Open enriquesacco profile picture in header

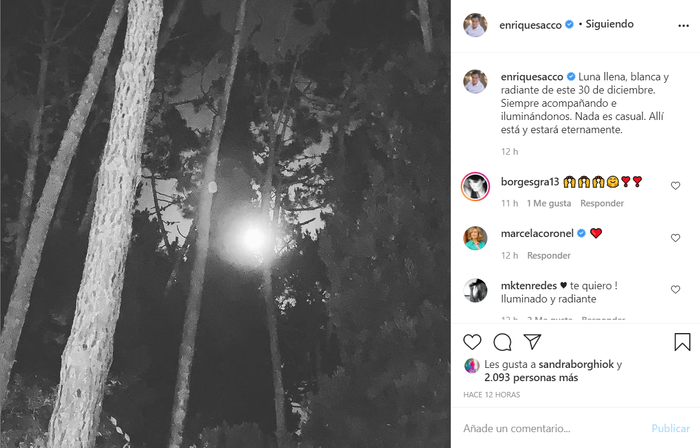(475, 25)
